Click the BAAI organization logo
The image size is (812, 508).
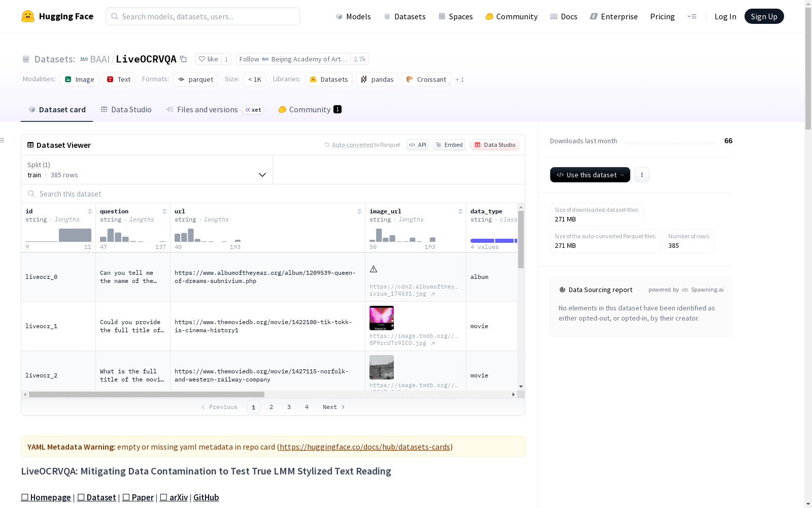[84, 59]
